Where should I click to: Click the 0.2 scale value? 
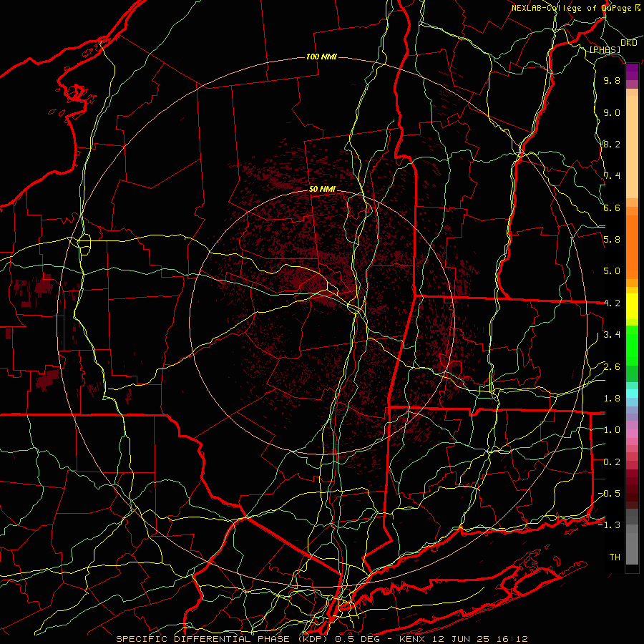coord(612,462)
